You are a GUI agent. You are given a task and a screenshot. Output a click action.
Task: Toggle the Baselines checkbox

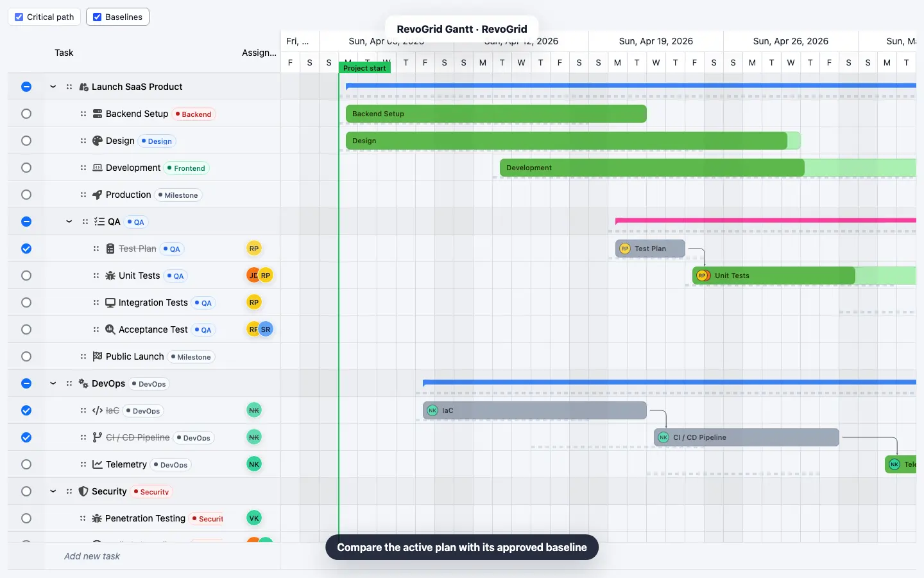(98, 17)
